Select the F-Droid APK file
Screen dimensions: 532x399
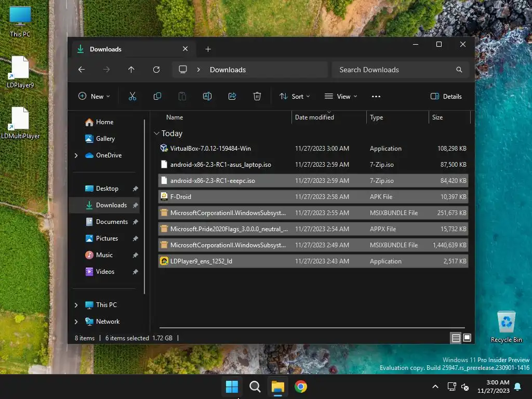(x=313, y=197)
